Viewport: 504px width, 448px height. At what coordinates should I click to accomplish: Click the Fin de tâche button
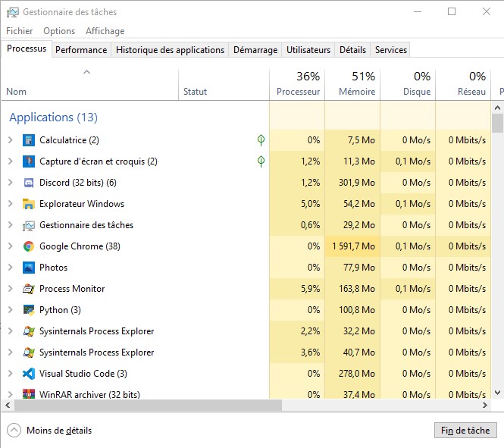click(x=465, y=431)
